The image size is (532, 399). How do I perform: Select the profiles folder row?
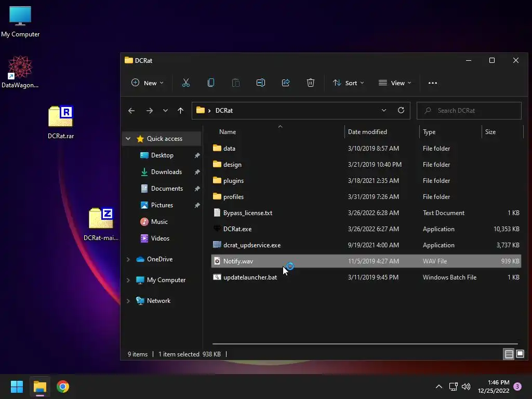click(366, 197)
